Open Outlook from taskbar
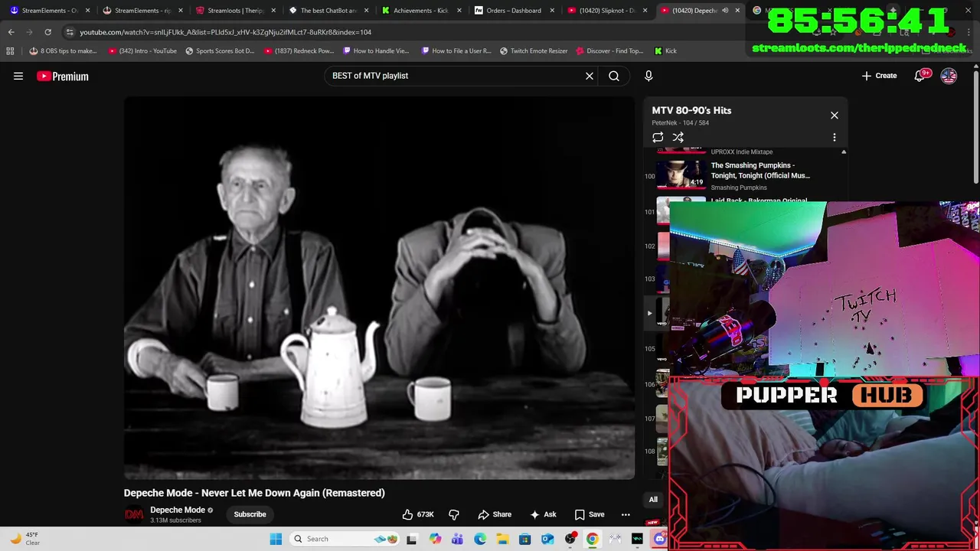The width and height of the screenshot is (980, 551). (x=547, y=539)
